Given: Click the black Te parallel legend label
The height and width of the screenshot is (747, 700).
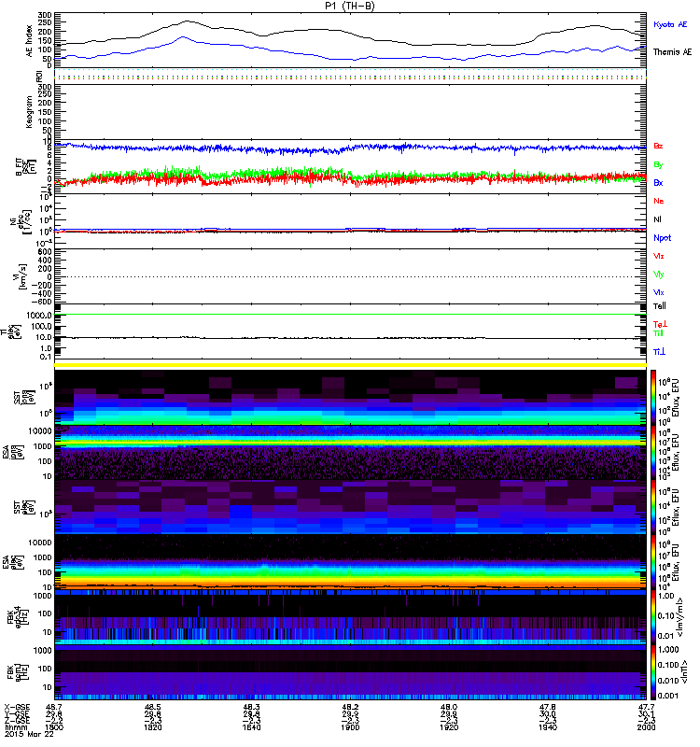Looking at the screenshot, I should 659,306.
